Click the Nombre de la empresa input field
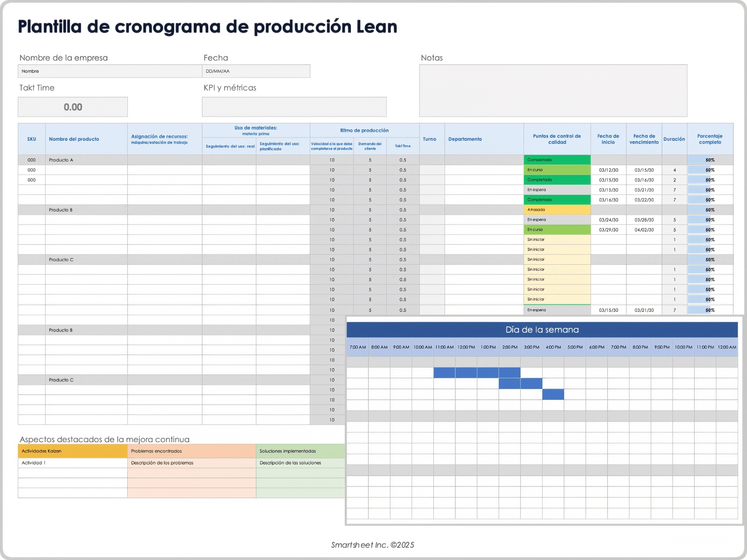Viewport: 747px width, 560px height. click(110, 71)
